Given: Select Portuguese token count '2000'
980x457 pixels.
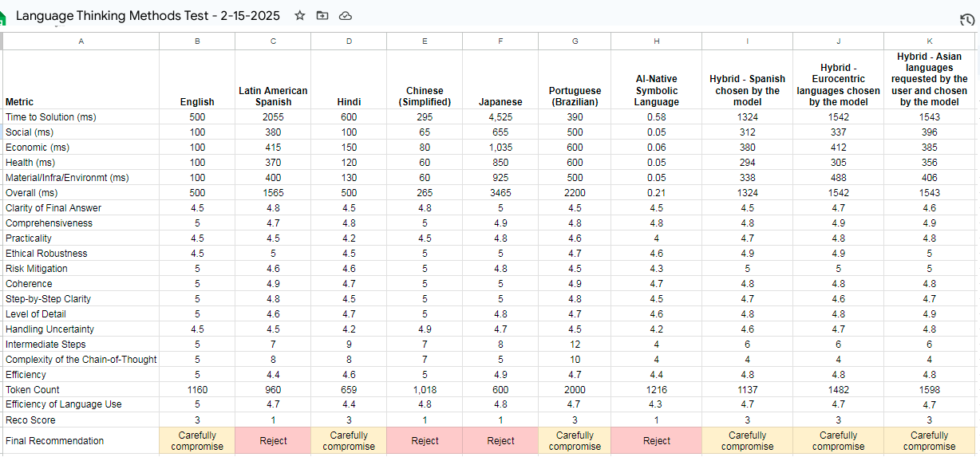Looking at the screenshot, I should (575, 390).
